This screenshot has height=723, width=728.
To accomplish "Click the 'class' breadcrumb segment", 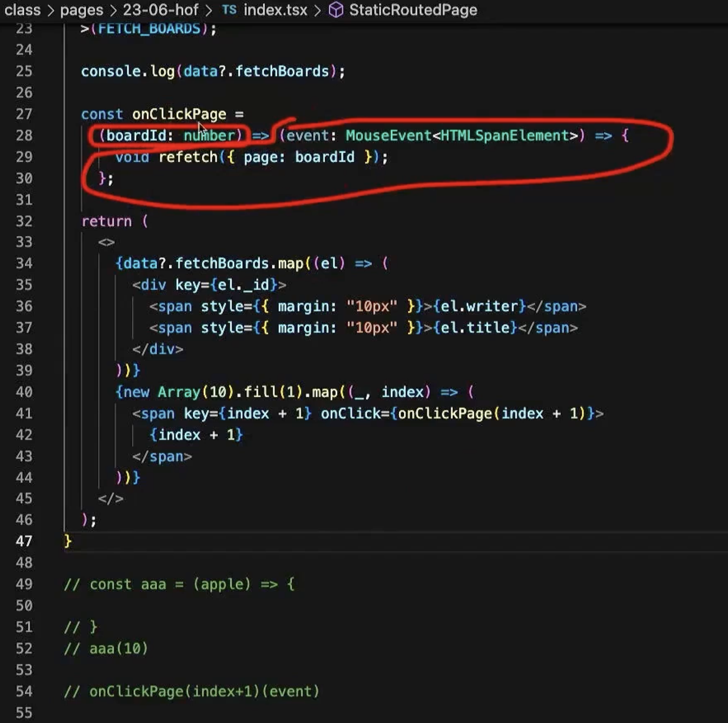I will [x=23, y=10].
